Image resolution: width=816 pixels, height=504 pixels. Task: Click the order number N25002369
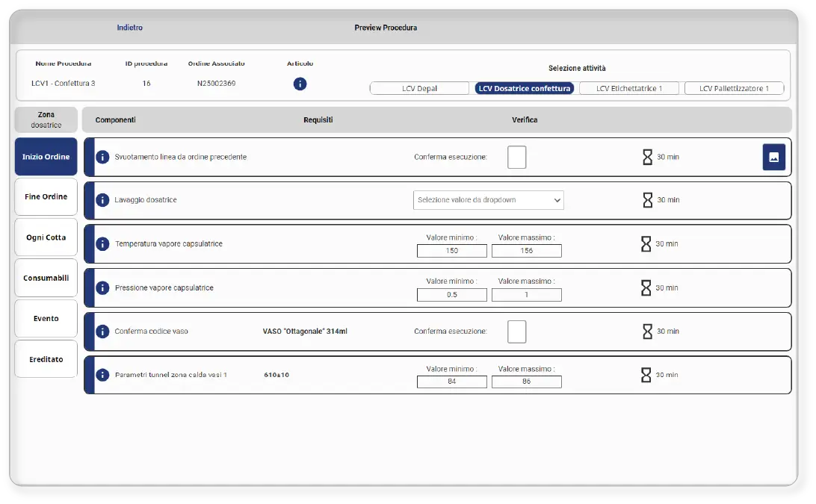[x=217, y=83]
